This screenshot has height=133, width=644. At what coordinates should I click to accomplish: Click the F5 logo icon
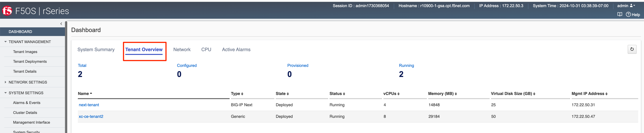point(7,11)
